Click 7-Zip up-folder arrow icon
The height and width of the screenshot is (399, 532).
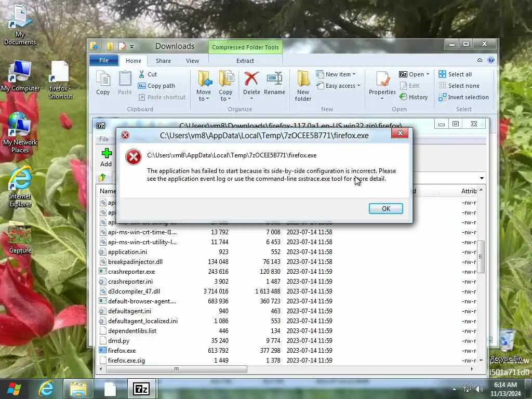point(102,178)
